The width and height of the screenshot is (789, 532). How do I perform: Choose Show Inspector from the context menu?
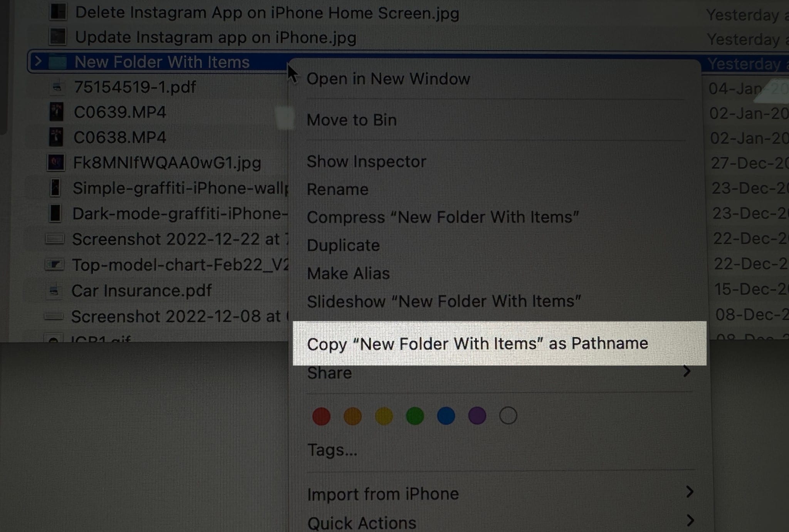366,162
